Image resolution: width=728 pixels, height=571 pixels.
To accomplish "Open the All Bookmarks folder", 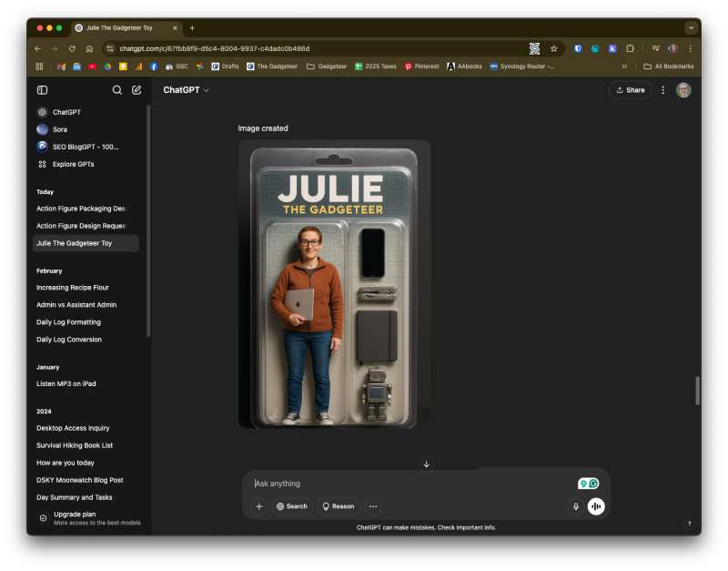I will click(x=669, y=66).
